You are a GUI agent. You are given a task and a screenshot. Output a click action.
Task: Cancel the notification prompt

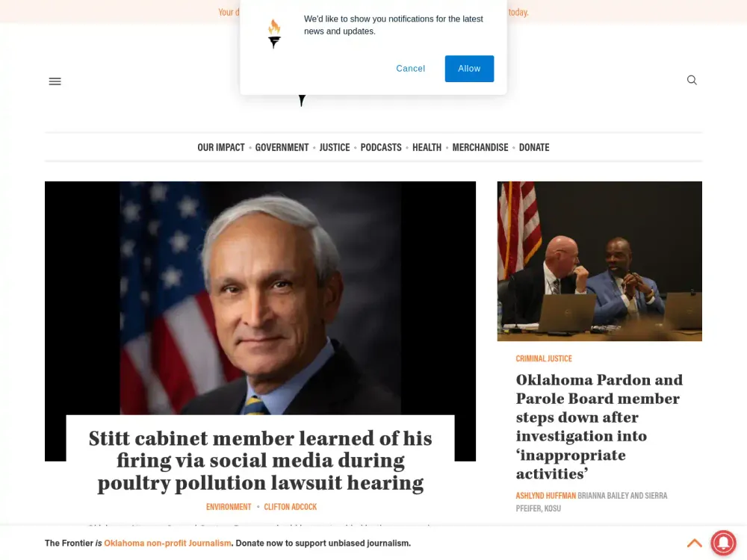click(x=410, y=69)
